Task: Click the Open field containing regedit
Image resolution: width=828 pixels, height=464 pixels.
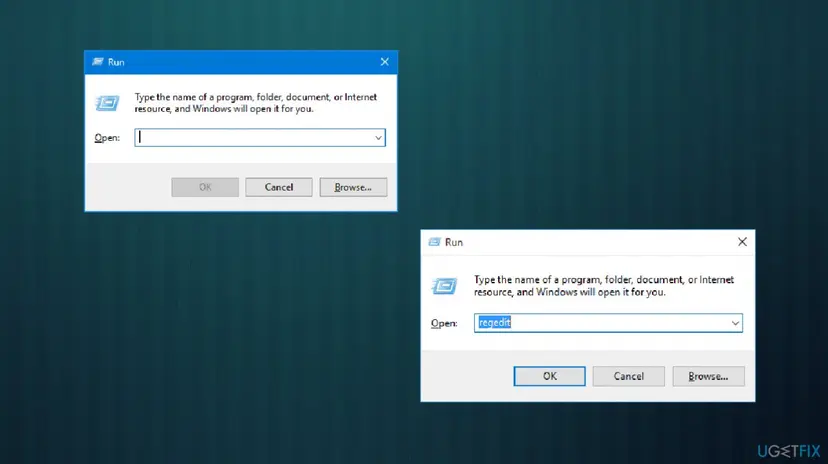Action: pos(608,323)
